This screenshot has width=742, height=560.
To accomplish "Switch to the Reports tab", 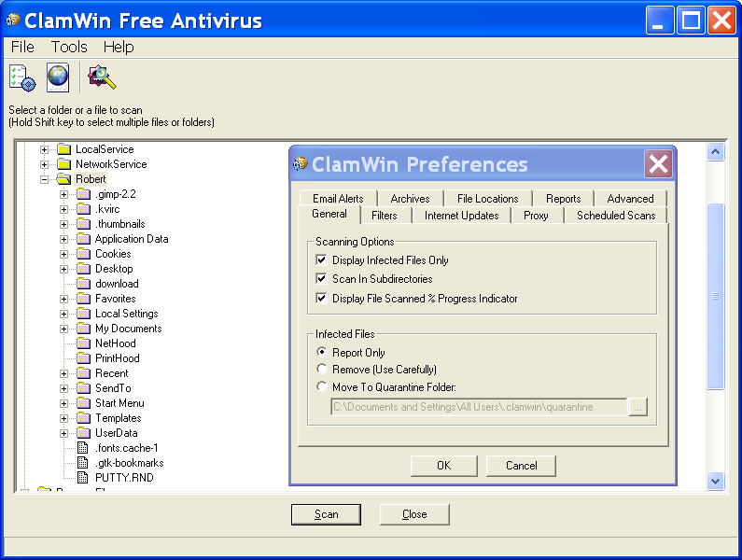I will click(563, 199).
